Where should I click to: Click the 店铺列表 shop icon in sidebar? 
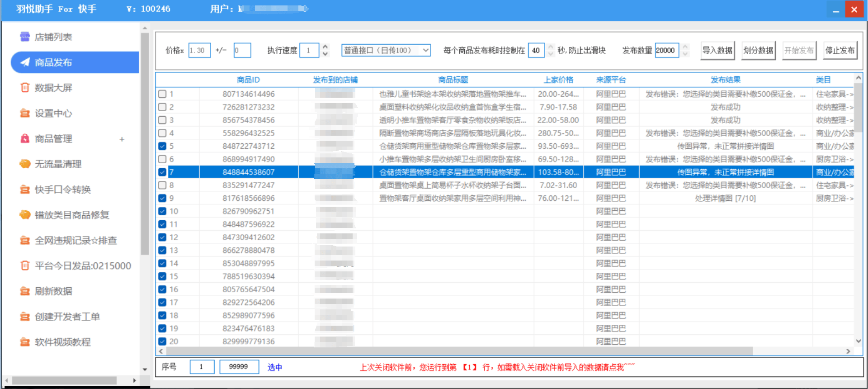pos(25,37)
